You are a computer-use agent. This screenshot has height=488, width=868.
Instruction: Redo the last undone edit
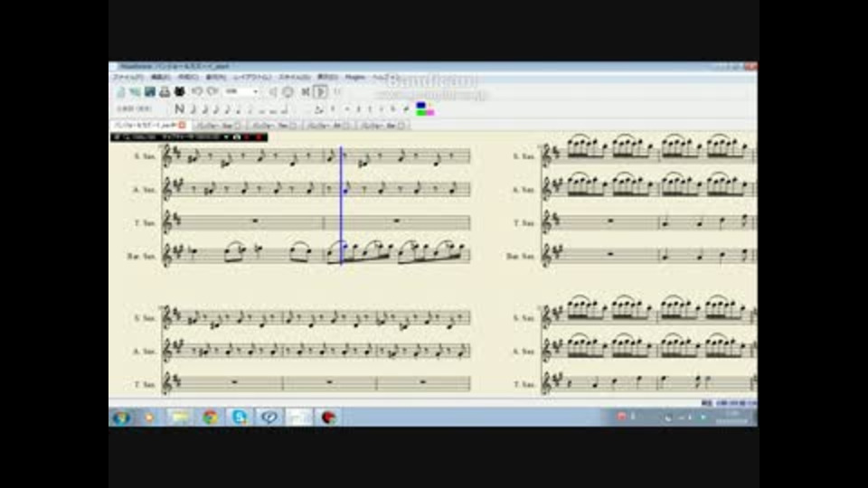(x=212, y=91)
